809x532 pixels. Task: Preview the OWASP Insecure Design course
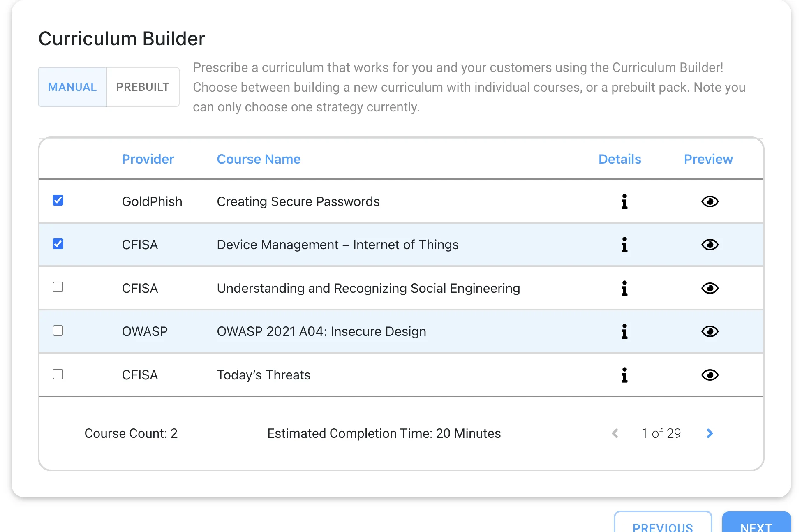point(710,331)
